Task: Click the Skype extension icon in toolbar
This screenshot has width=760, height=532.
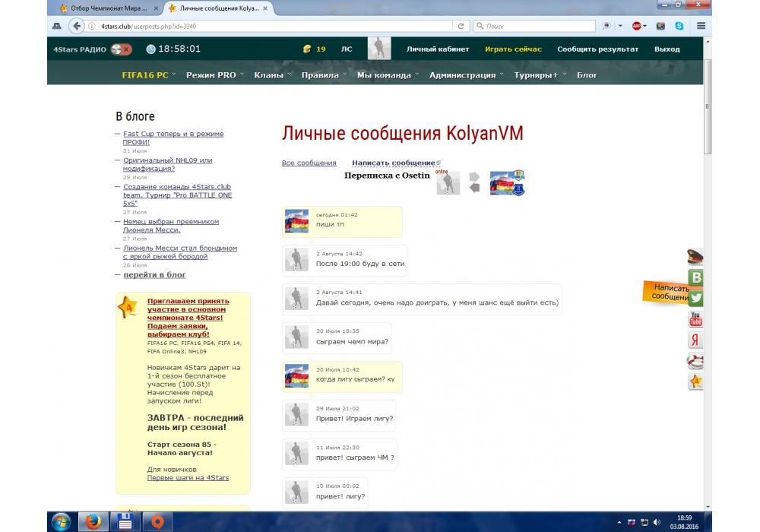Action: [679, 26]
